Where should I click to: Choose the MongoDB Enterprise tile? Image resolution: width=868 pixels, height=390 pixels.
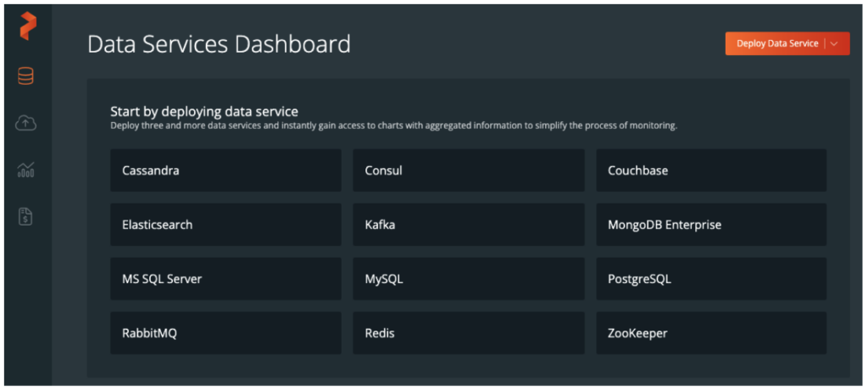[710, 225]
